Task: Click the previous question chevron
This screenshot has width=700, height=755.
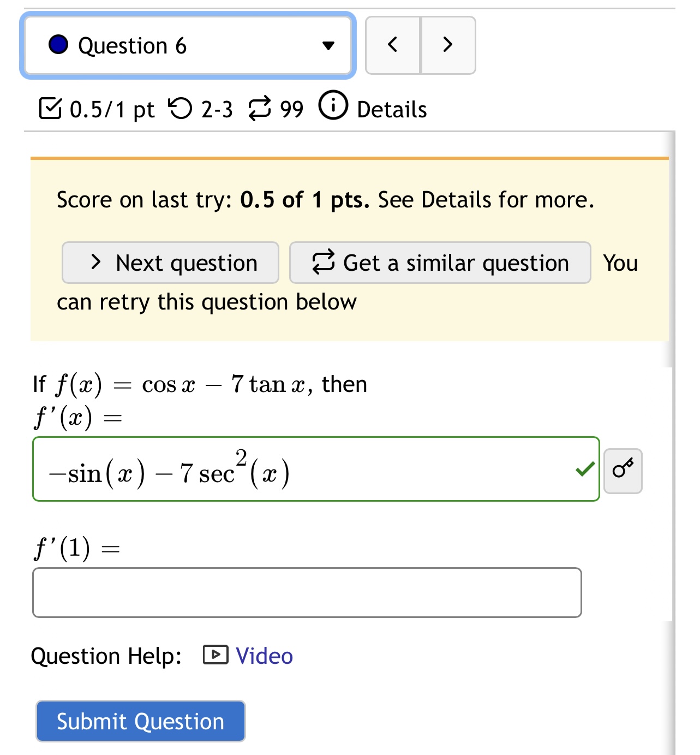Action: pyautogui.click(x=392, y=45)
